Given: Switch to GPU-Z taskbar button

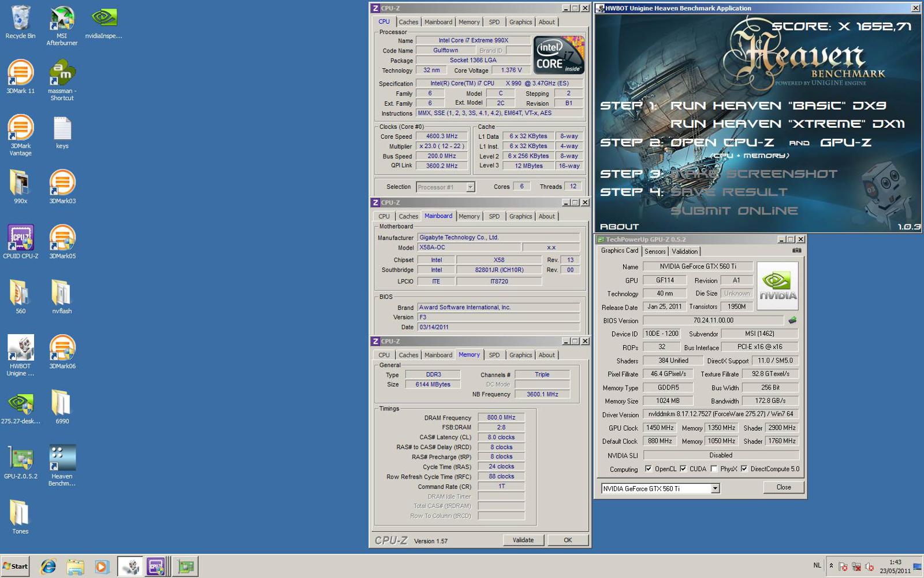Looking at the screenshot, I should click(186, 566).
